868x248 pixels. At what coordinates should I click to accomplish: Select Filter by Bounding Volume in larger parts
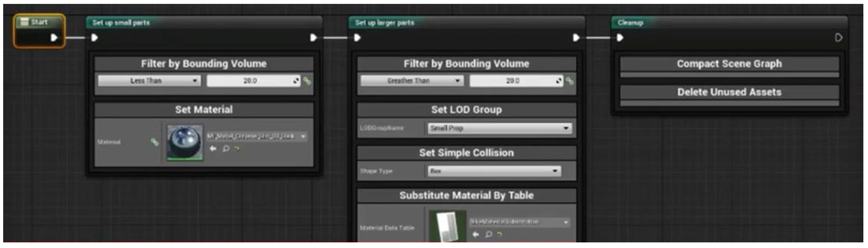coord(467,64)
